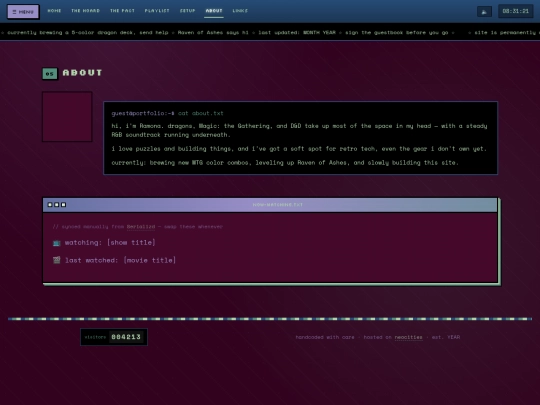Click third window dot in now-watching title bar
This screenshot has width=540, height=405.
click(63, 205)
